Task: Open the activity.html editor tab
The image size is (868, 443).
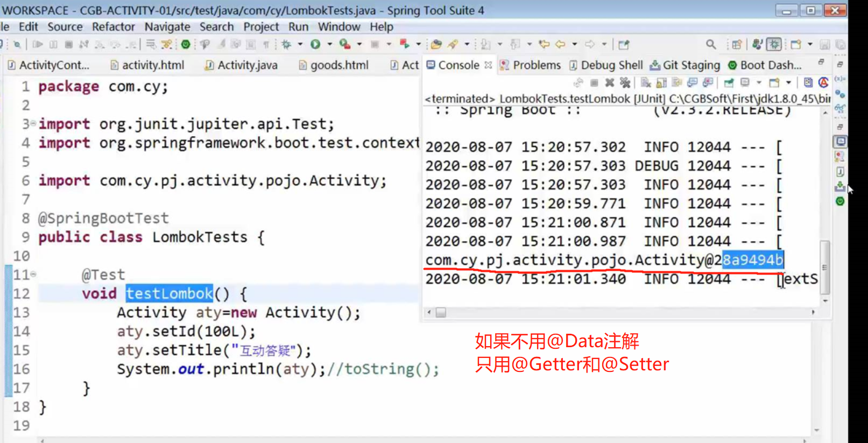Action: (x=147, y=65)
